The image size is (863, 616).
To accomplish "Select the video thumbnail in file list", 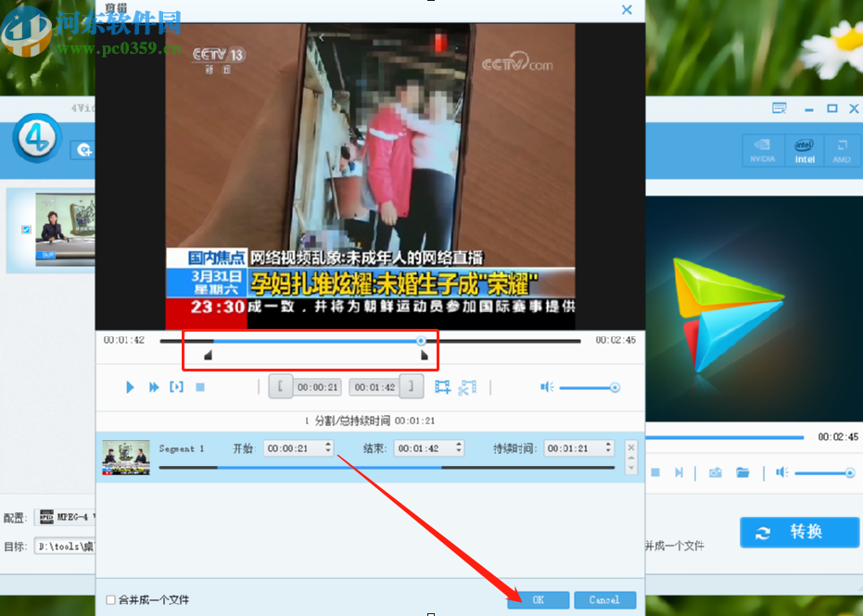I will [x=65, y=230].
